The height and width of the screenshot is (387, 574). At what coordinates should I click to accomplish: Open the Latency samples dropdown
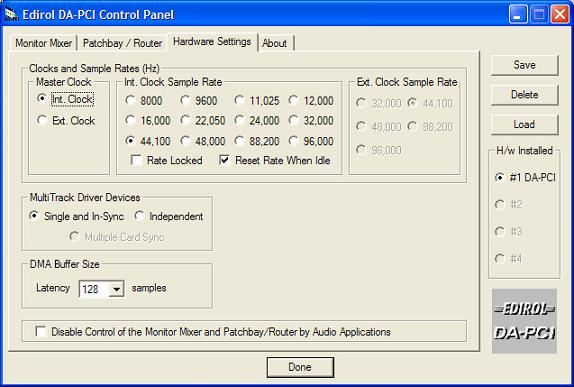click(x=116, y=289)
